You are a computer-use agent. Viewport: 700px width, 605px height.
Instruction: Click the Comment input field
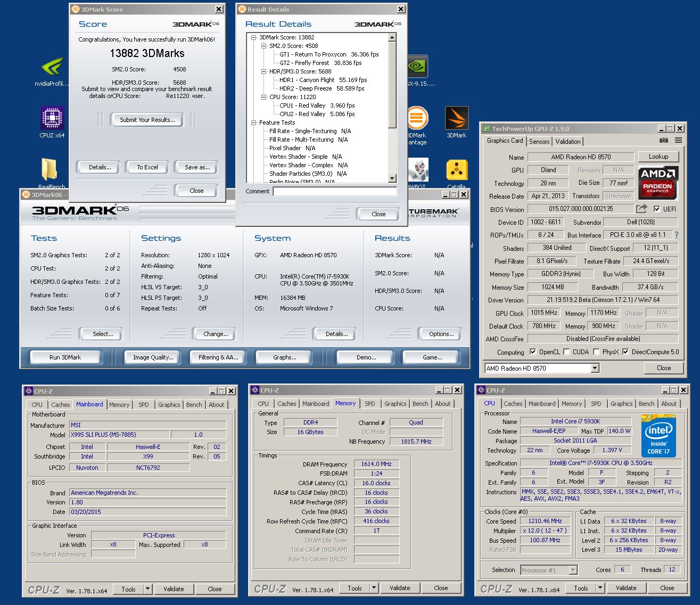[335, 191]
